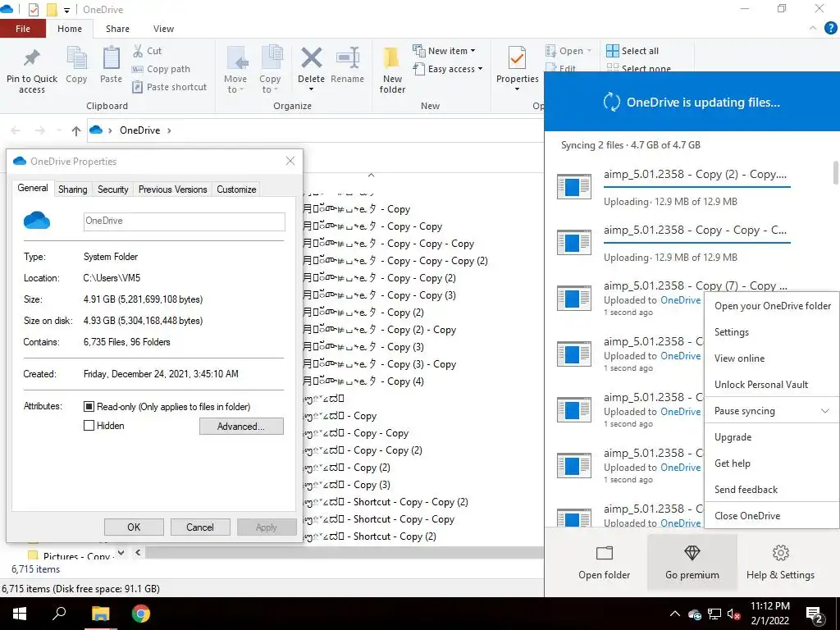Close the OneDrive Properties dialog

tap(290, 161)
